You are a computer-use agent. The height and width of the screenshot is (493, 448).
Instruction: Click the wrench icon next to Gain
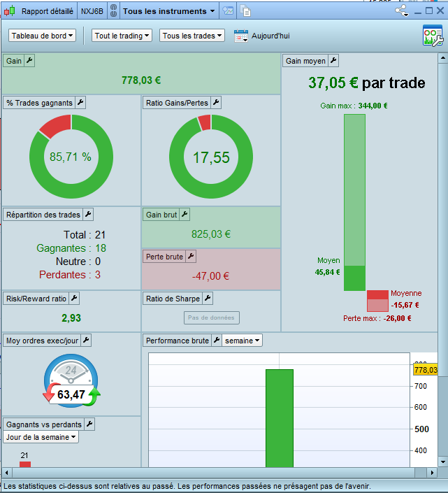point(29,60)
